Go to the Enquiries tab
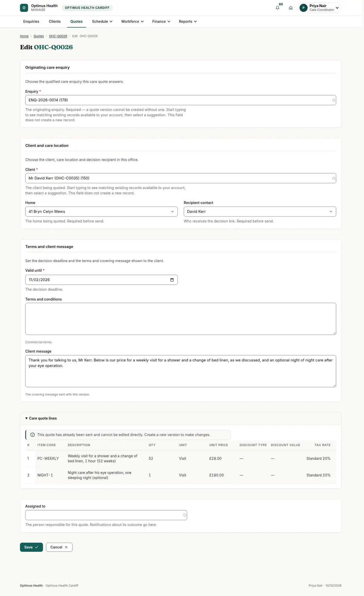This screenshot has width=364, height=596. [31, 22]
